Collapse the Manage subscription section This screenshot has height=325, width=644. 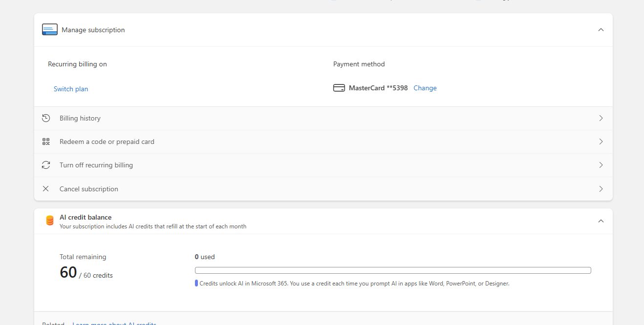(x=601, y=30)
